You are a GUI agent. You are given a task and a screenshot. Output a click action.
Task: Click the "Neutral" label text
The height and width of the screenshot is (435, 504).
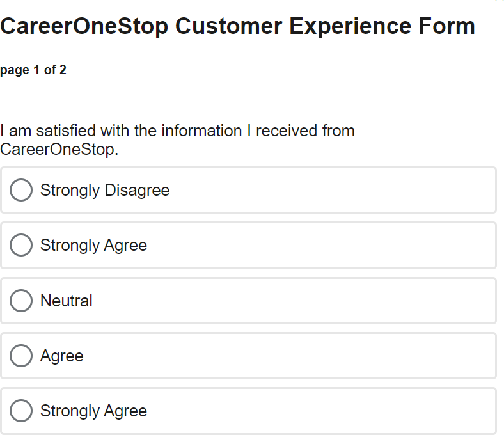pyautogui.click(x=67, y=301)
